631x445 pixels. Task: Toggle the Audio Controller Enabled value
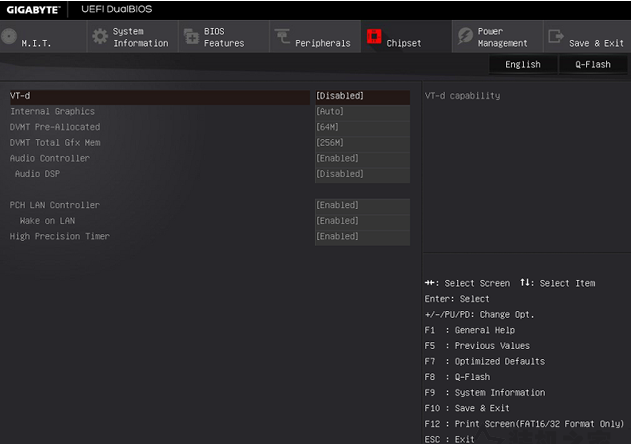[x=361, y=158]
